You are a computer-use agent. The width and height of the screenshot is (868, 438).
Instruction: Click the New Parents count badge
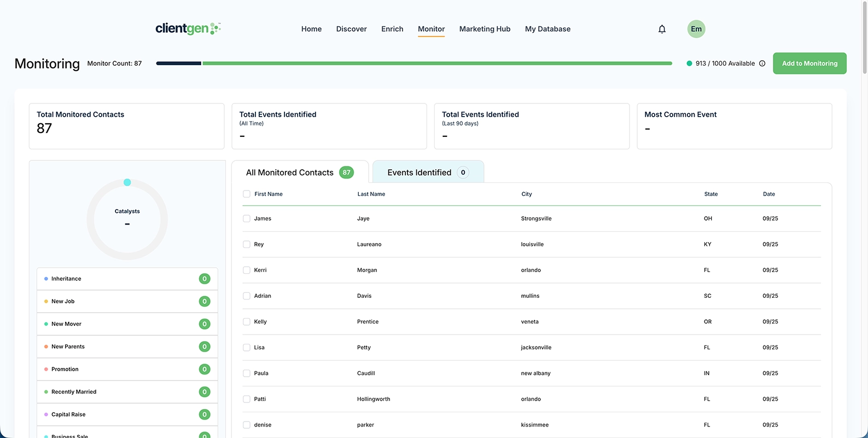[x=205, y=347]
